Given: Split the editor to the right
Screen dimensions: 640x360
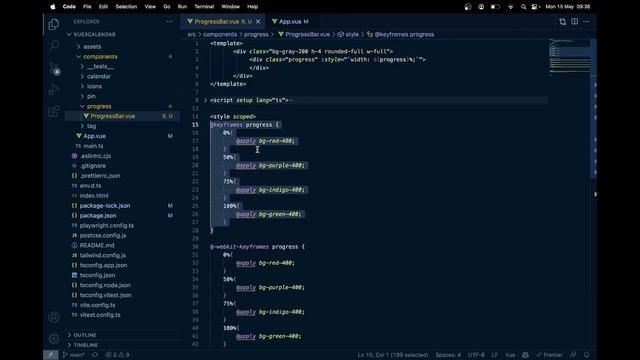Looking at the screenshot, I should pyautogui.click(x=574, y=22).
